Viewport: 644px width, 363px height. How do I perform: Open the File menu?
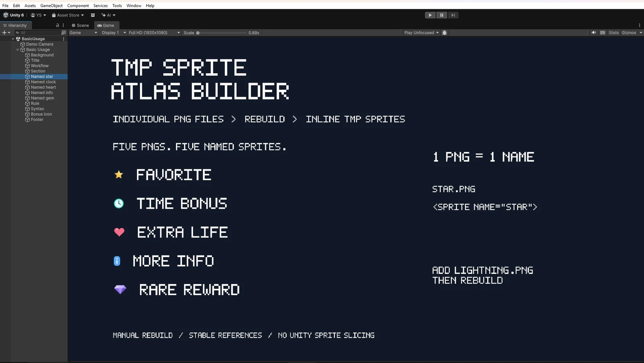point(5,6)
